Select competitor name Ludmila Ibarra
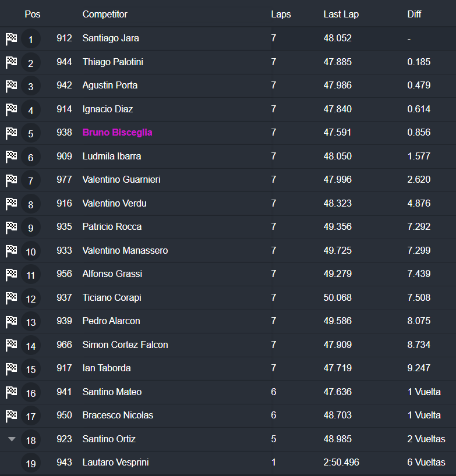Screen dimensions: 456x476 pos(111,156)
